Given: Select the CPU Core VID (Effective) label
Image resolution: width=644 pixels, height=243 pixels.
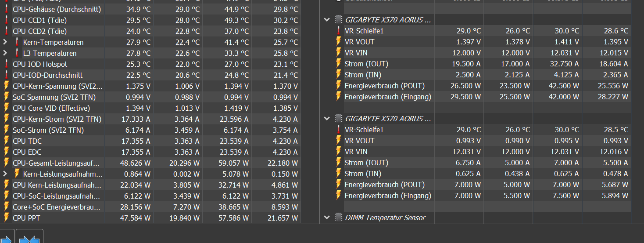Looking at the screenshot, I should click(51, 108).
